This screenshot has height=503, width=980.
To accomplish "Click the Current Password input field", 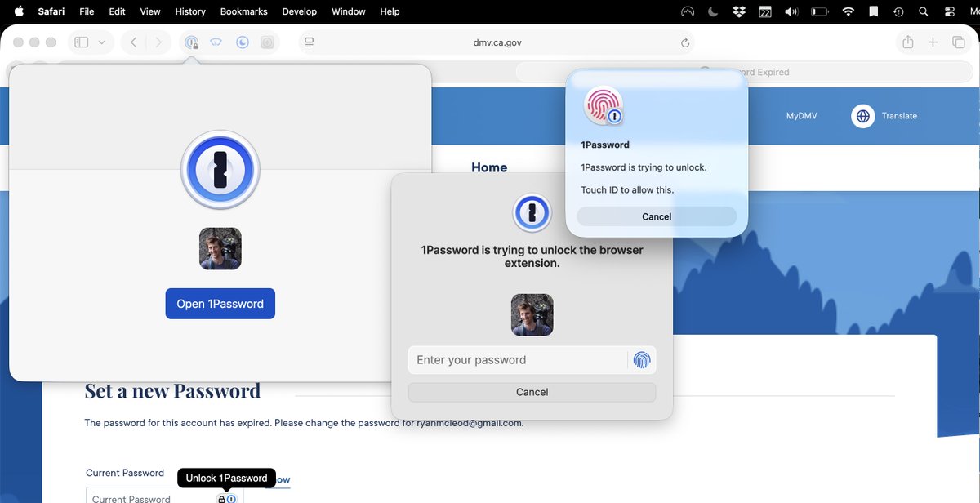I will point(164,496).
